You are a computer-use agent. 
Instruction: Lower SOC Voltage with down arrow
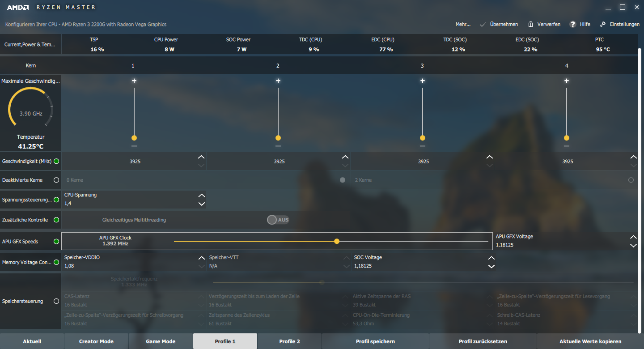pos(491,267)
